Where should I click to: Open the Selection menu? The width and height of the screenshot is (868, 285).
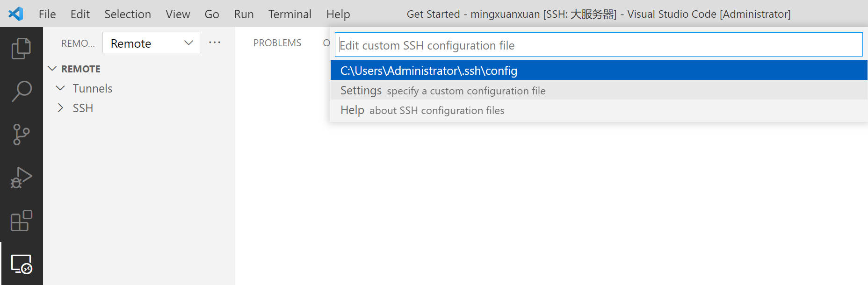tap(128, 14)
